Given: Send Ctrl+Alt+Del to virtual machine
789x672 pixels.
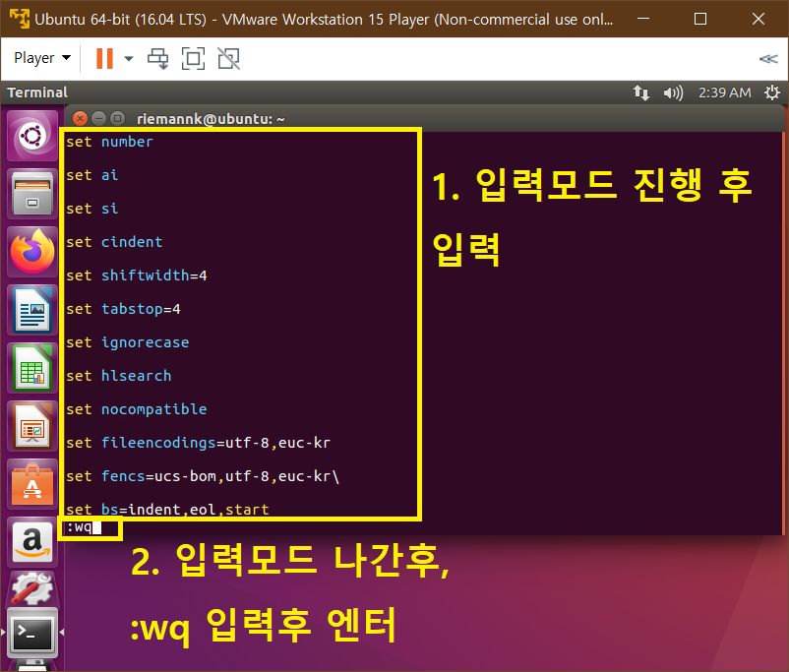Looking at the screenshot, I should (158, 58).
